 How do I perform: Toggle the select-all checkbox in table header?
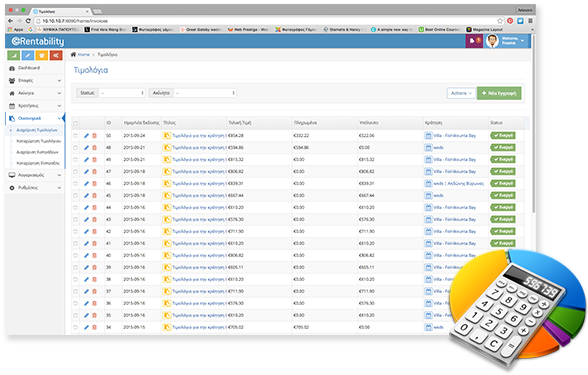(76, 123)
